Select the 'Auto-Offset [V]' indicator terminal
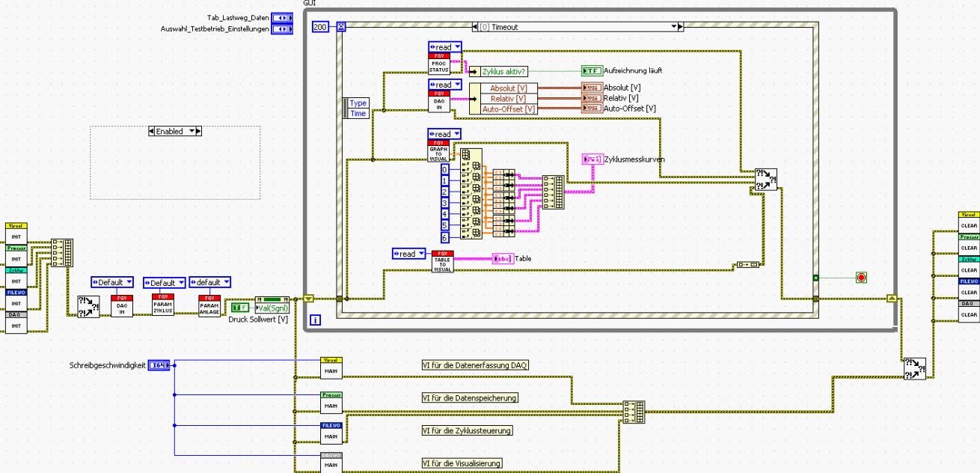980x473 pixels. [x=592, y=109]
